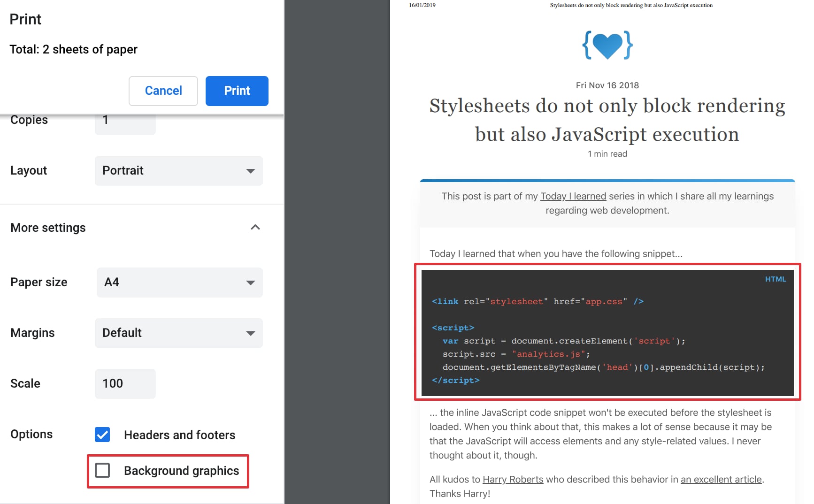Click the Scale input field
Viewport: 814px width, 504px height.
point(125,384)
